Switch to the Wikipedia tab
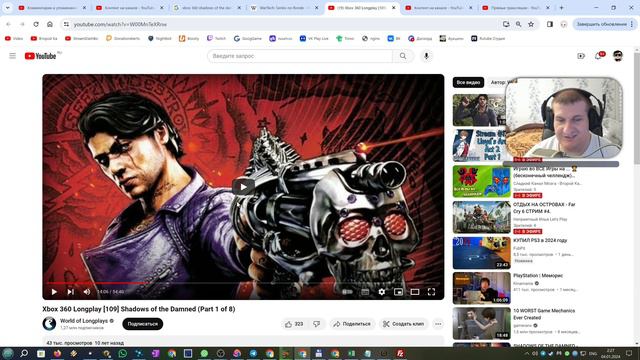The image size is (640, 360). (x=284, y=8)
